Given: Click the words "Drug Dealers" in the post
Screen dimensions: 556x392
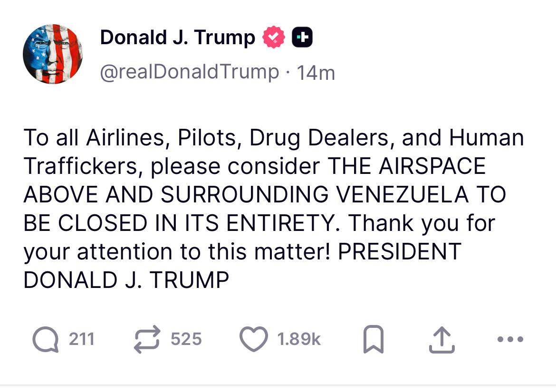Looking at the screenshot, I should click(x=321, y=138).
